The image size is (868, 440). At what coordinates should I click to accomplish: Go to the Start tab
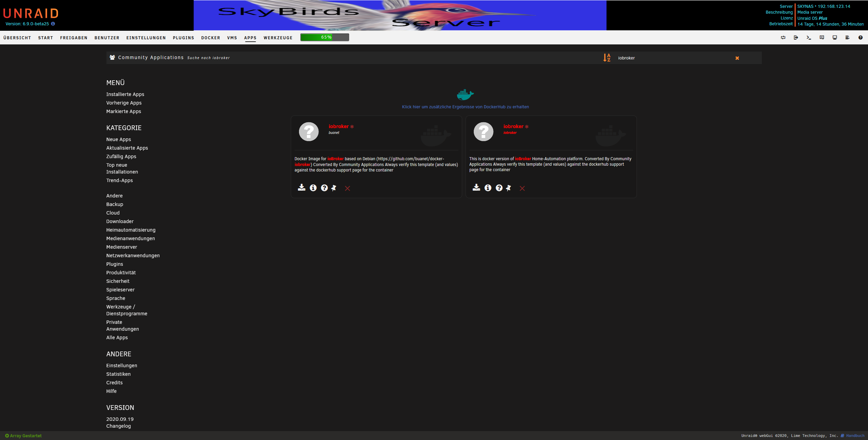[45, 38]
